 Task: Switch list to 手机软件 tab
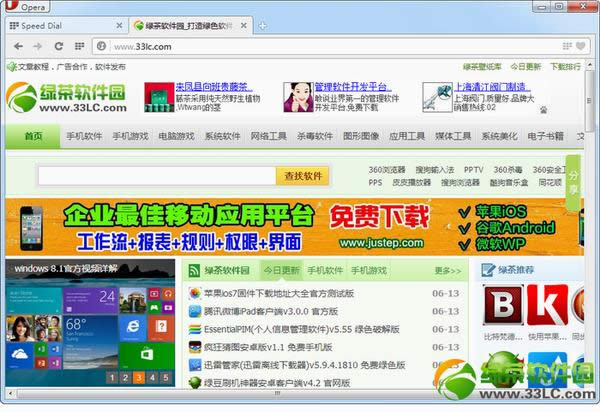(x=325, y=270)
